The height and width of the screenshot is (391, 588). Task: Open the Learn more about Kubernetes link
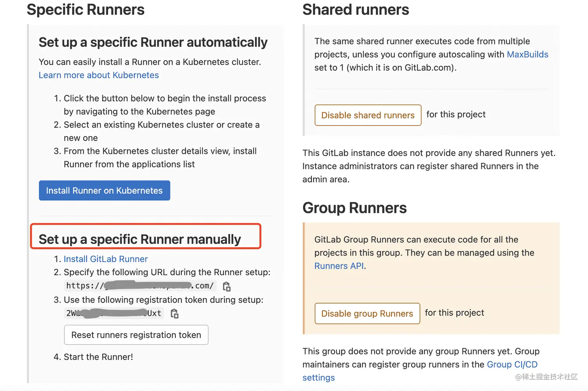[x=99, y=75]
